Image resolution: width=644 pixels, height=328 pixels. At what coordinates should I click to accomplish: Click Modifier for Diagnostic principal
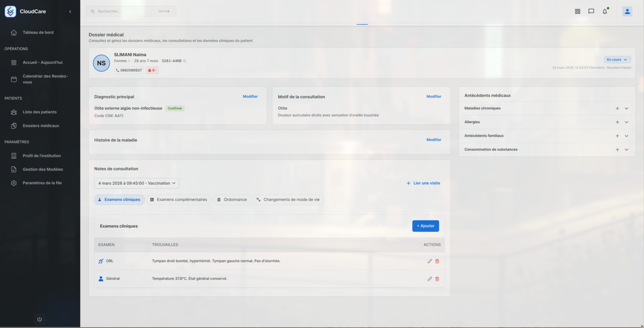pyautogui.click(x=250, y=97)
